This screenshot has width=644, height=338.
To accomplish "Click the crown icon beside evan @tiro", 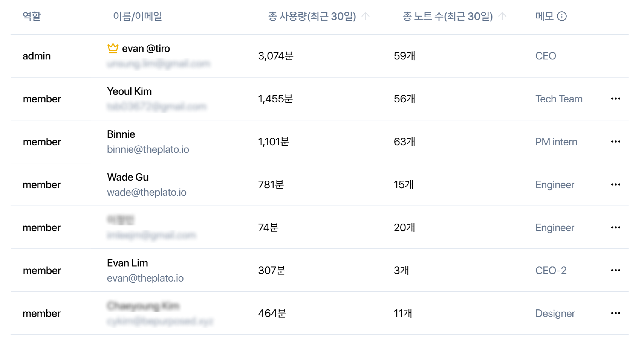I will coord(113,48).
